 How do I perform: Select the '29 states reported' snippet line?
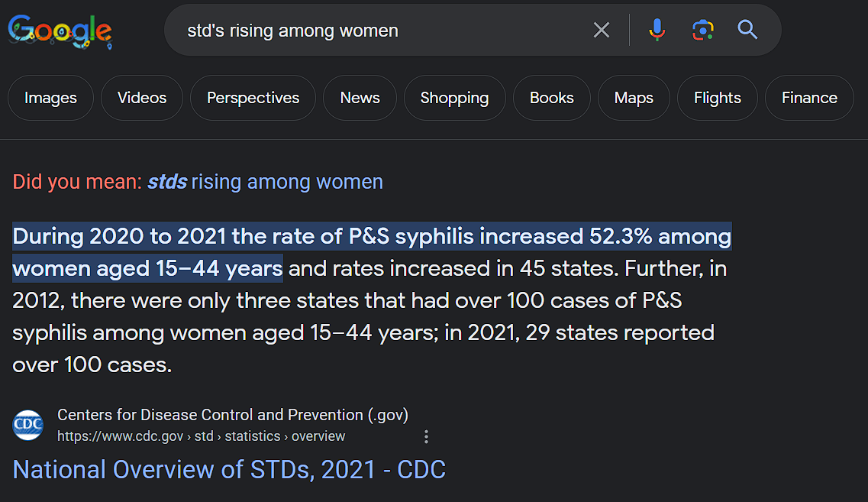(363, 332)
